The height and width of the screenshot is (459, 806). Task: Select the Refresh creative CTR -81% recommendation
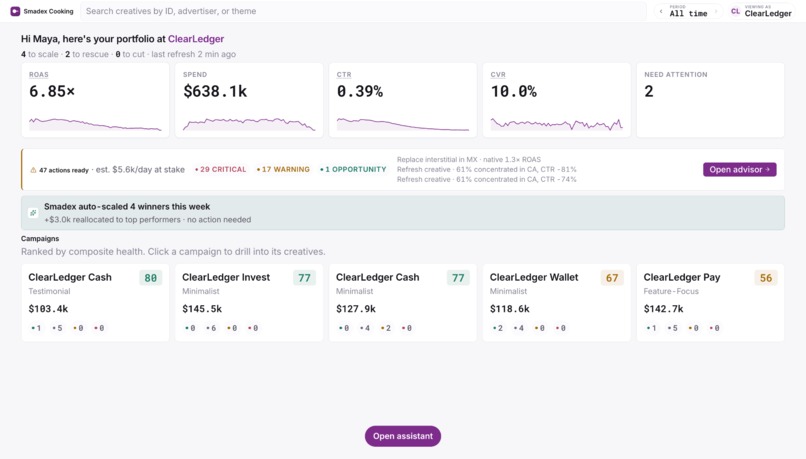(x=486, y=170)
